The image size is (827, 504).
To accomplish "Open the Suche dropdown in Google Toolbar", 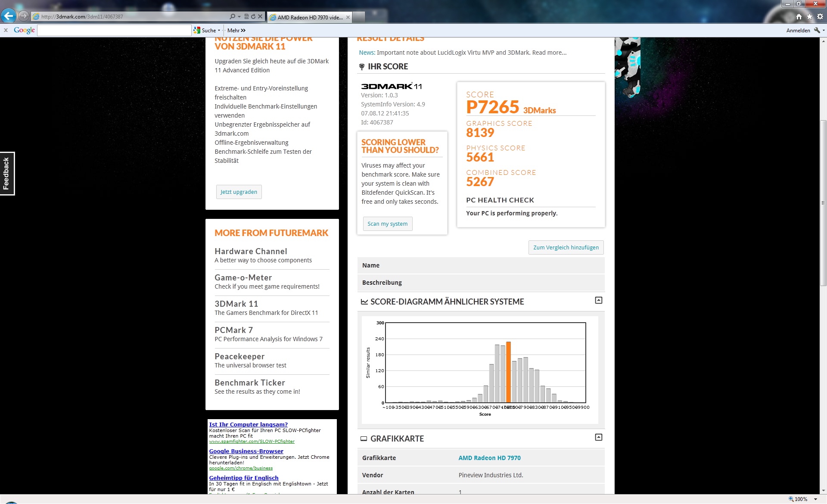I will click(x=219, y=30).
